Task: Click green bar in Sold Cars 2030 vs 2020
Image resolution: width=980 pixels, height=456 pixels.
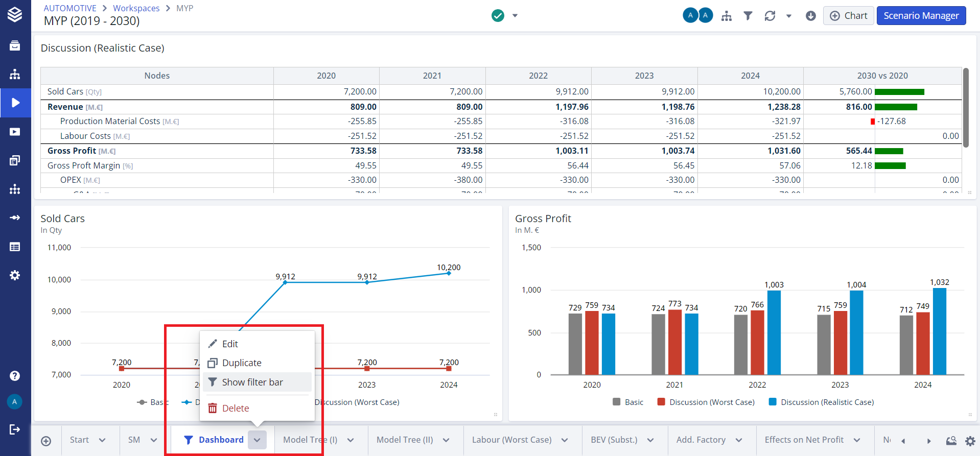Action: click(x=899, y=92)
